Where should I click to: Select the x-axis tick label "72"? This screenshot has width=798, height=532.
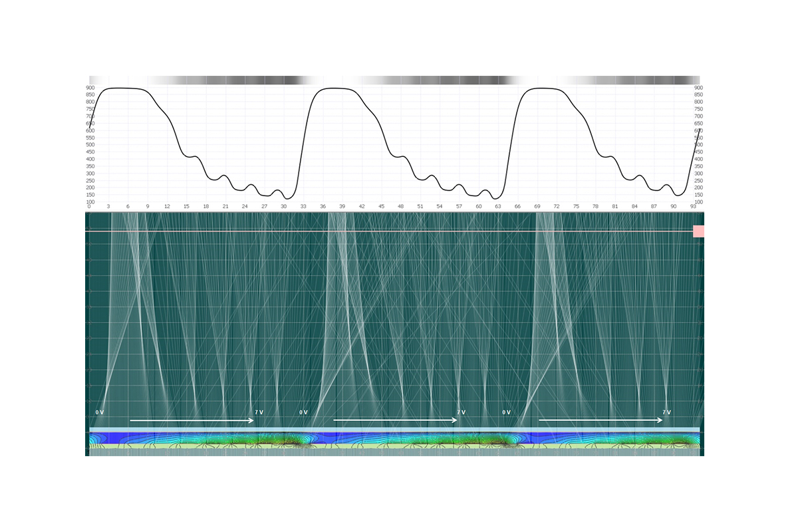[557, 207]
